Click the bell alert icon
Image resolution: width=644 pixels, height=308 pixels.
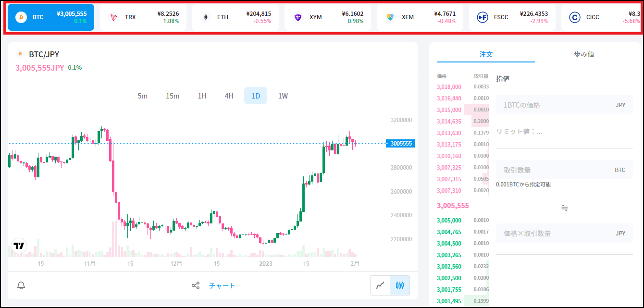point(21,285)
